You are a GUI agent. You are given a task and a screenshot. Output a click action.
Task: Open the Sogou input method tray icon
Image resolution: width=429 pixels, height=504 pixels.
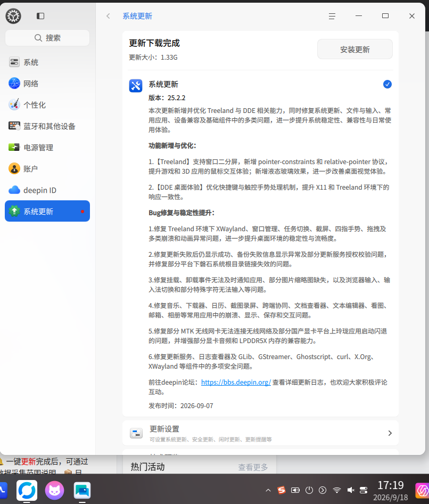[x=282, y=490]
